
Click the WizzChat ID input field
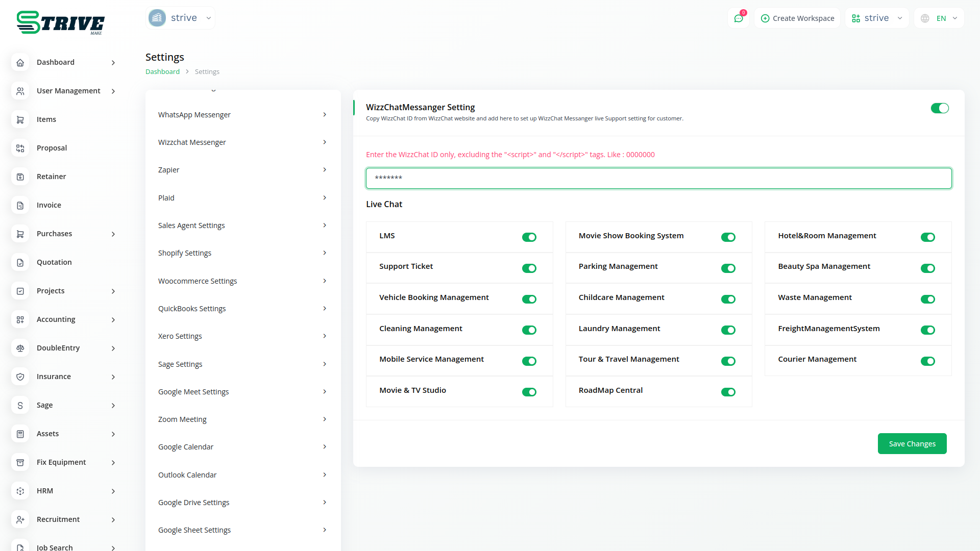[x=658, y=179]
